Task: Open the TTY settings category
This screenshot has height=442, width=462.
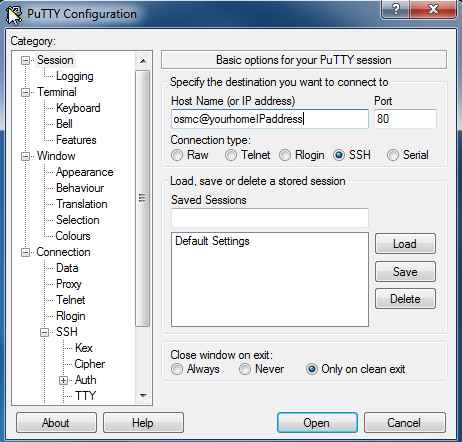Action: coord(86,396)
